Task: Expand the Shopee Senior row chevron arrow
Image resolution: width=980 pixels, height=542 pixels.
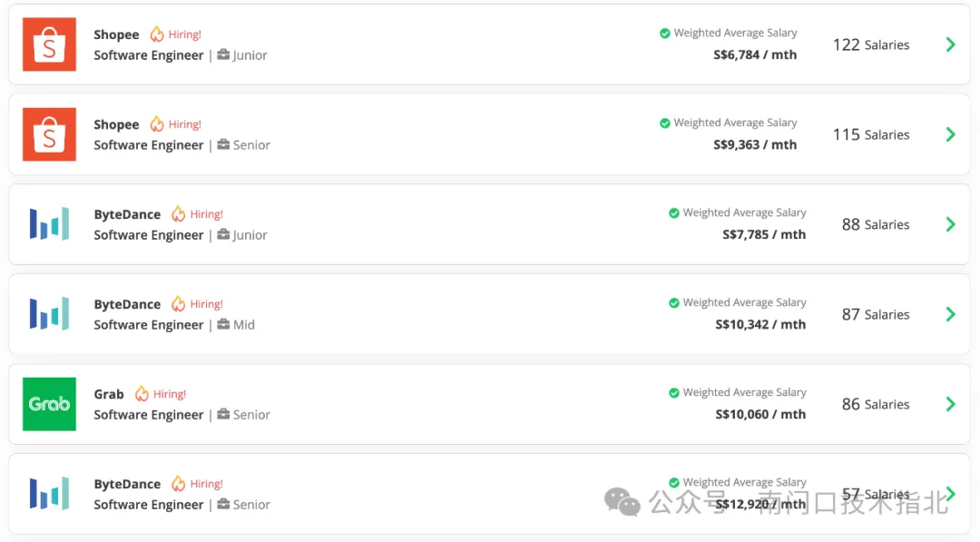Action: pos(950,134)
